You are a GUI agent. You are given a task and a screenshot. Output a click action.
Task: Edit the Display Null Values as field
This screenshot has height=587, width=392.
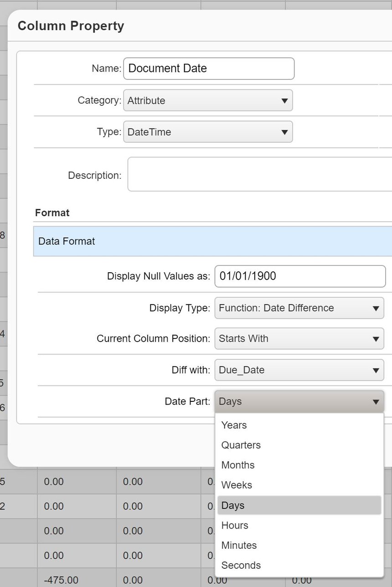(299, 276)
